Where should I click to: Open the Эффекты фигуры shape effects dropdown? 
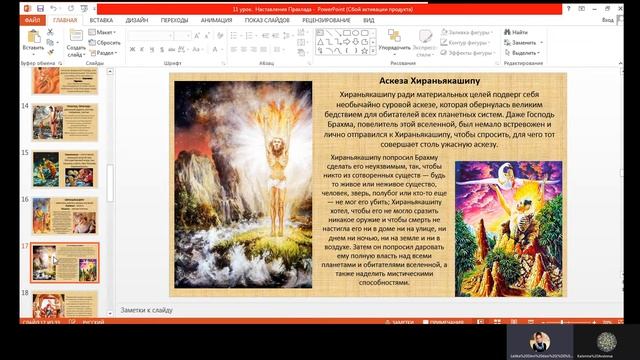tap(468, 53)
